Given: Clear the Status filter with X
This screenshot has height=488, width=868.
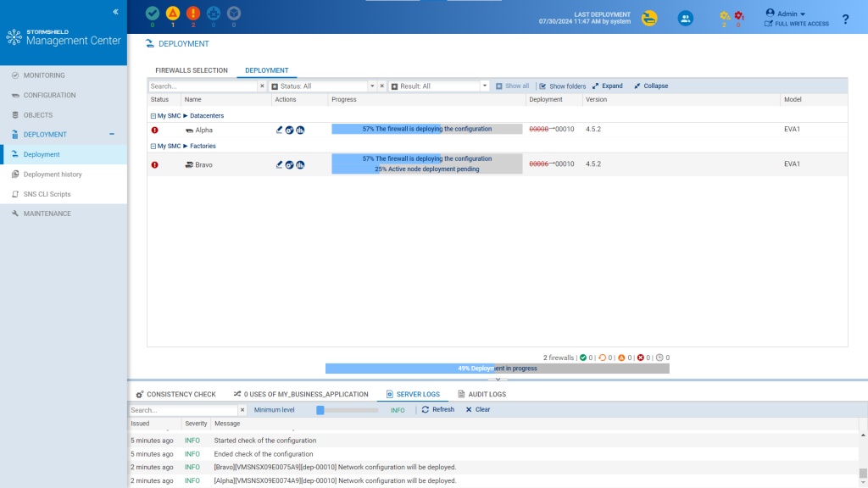Looking at the screenshot, I should tap(382, 86).
